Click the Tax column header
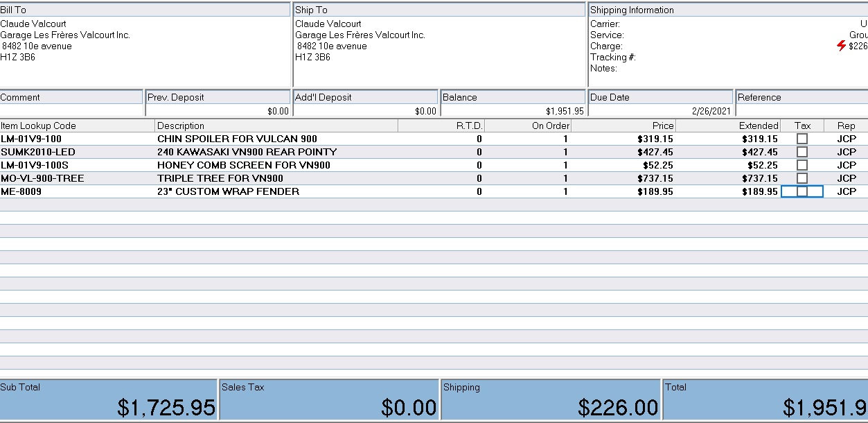Viewport: 868px width, 423px height. 802,126
